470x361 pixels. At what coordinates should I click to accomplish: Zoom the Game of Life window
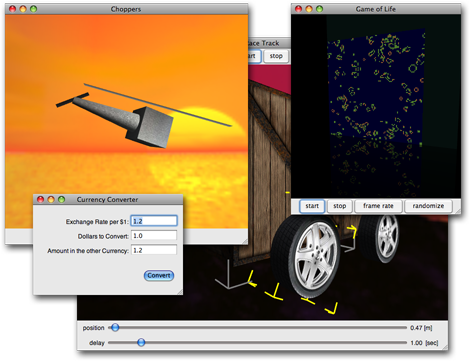point(319,9)
